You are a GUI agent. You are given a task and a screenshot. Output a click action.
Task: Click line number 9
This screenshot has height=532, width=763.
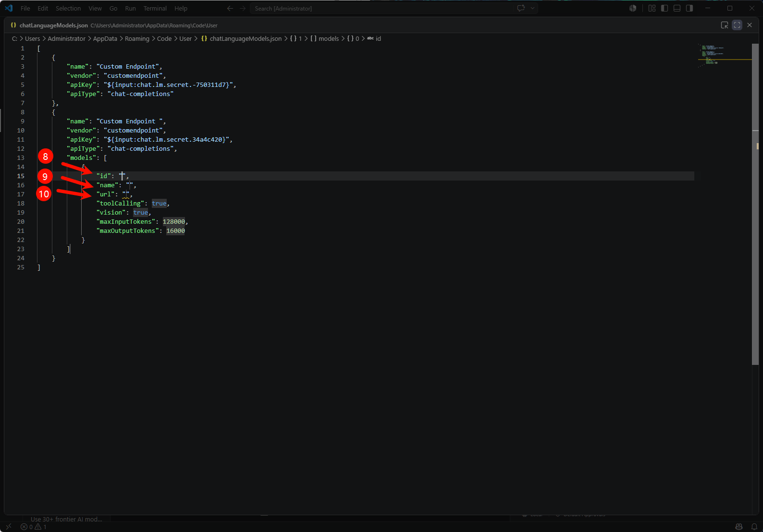coord(22,121)
